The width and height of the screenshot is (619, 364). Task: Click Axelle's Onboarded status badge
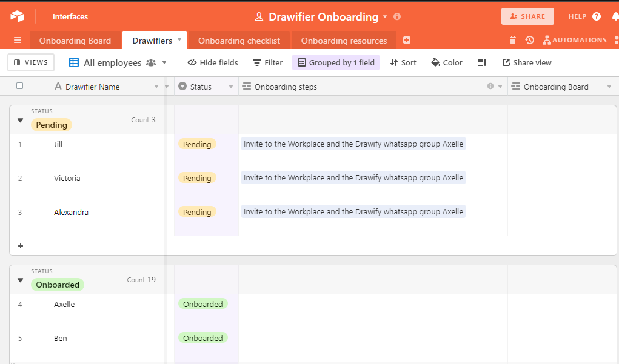click(203, 304)
